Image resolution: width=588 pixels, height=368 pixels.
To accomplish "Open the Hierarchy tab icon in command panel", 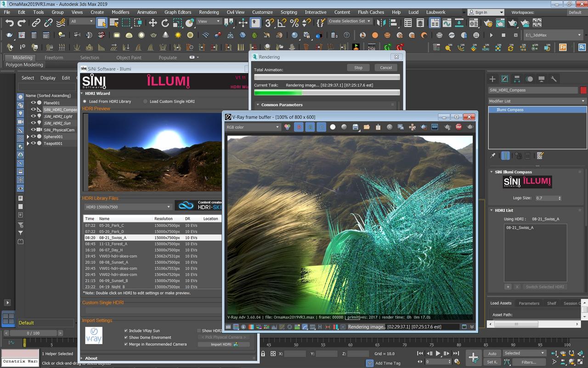I will pyautogui.click(x=517, y=79).
